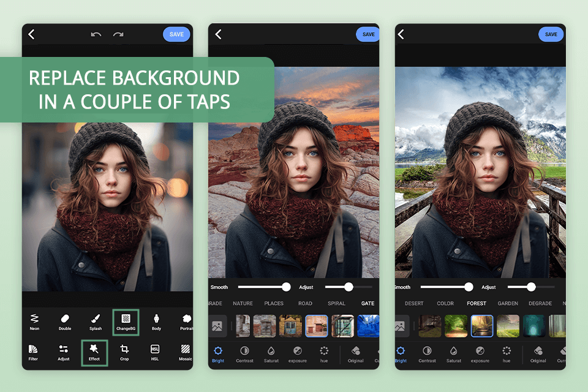Tap Original on the GATE screen
Image resolution: width=588 pixels, height=392 pixels.
pyautogui.click(x=355, y=355)
